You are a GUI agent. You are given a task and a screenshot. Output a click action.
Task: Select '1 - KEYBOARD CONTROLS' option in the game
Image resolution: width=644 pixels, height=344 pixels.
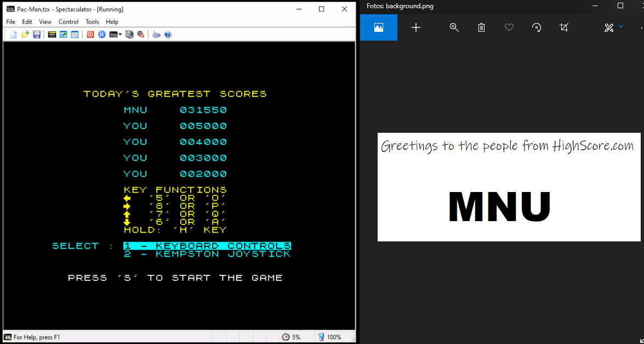[207, 246]
